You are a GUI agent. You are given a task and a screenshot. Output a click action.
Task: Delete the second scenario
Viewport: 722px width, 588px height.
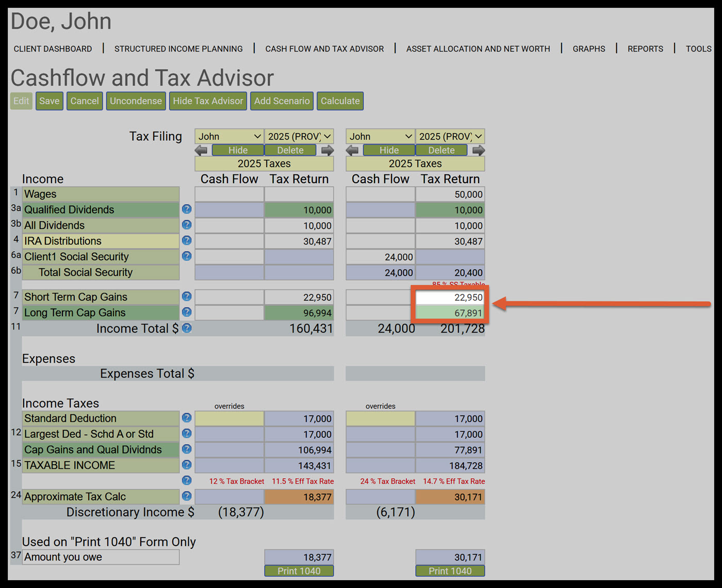(441, 150)
